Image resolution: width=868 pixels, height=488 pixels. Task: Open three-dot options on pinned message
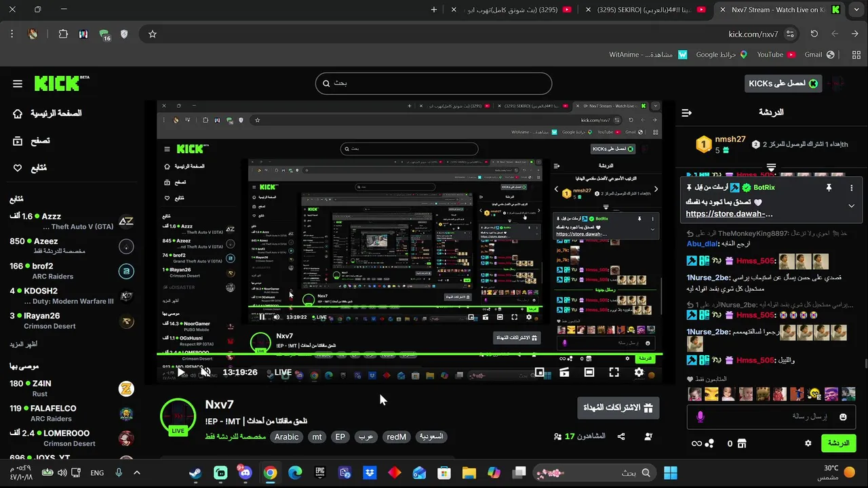point(852,188)
